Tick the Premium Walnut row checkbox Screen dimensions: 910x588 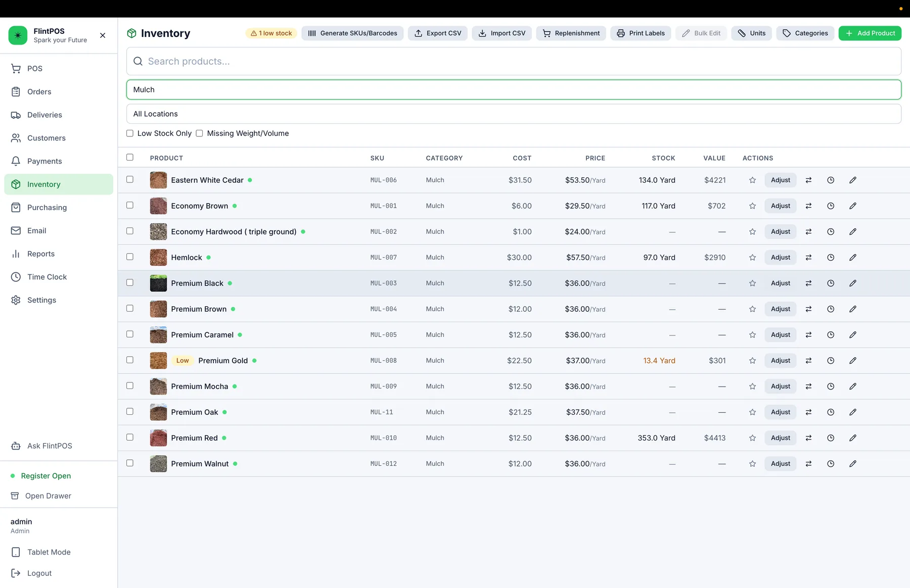(130, 463)
